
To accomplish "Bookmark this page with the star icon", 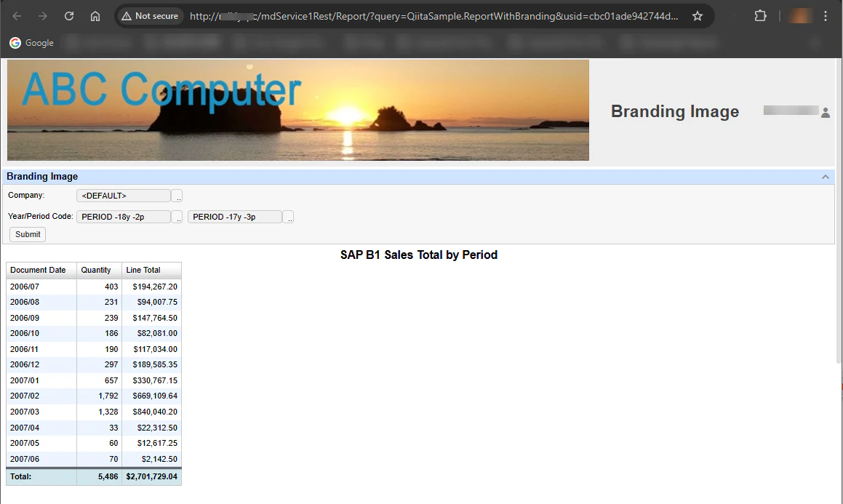I will point(698,16).
